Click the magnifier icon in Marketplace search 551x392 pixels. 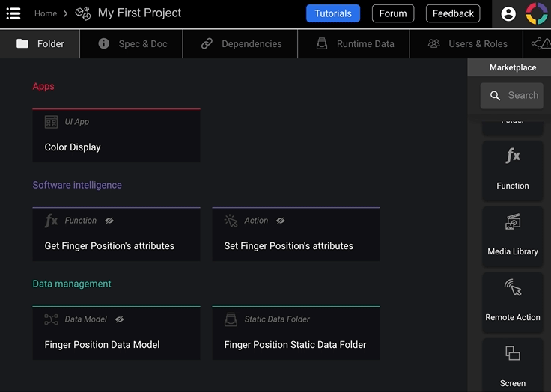(x=495, y=96)
